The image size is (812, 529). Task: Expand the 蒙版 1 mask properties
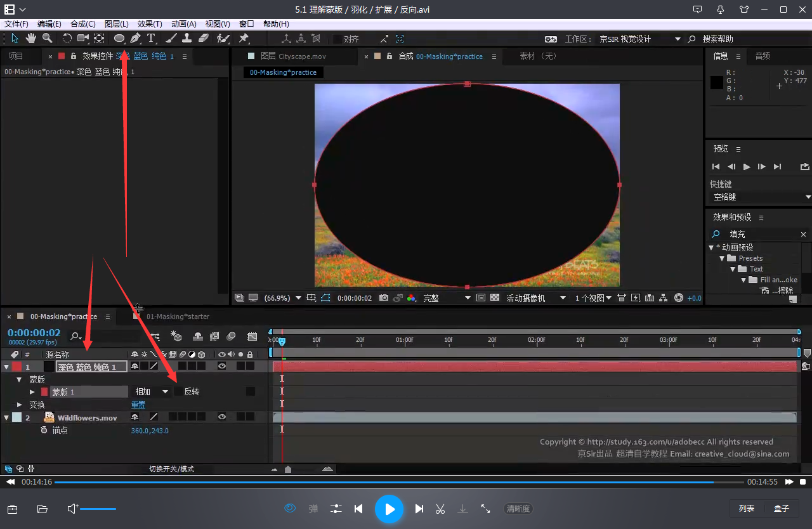click(32, 392)
